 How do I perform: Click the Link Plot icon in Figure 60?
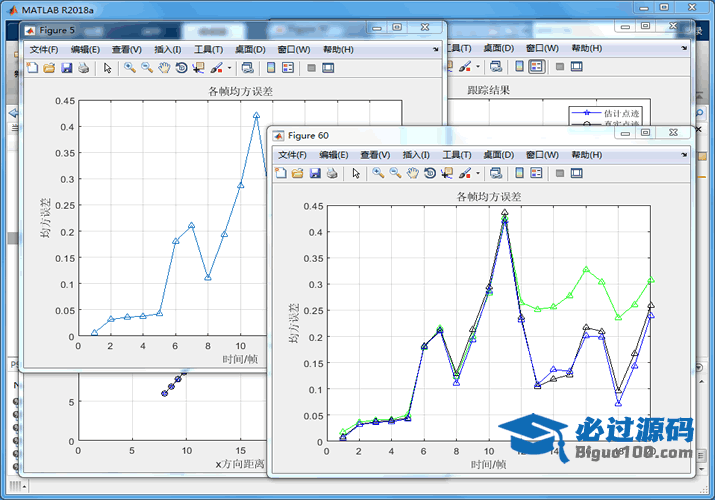point(495,173)
